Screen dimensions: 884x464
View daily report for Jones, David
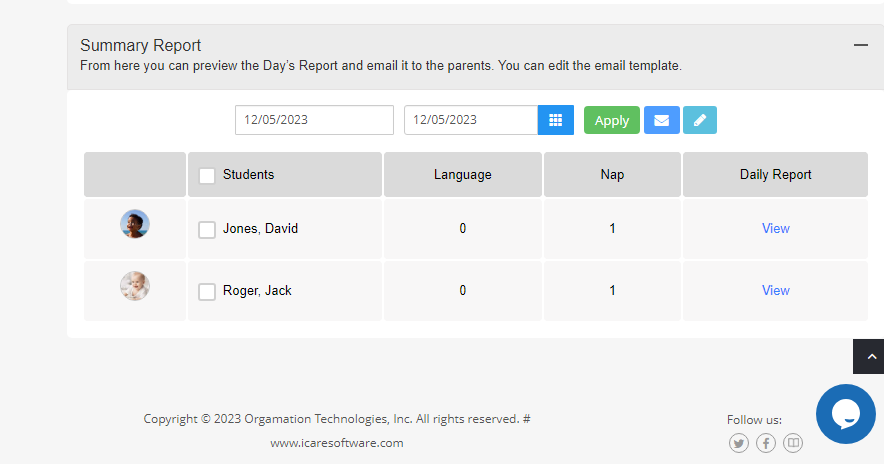pos(775,228)
